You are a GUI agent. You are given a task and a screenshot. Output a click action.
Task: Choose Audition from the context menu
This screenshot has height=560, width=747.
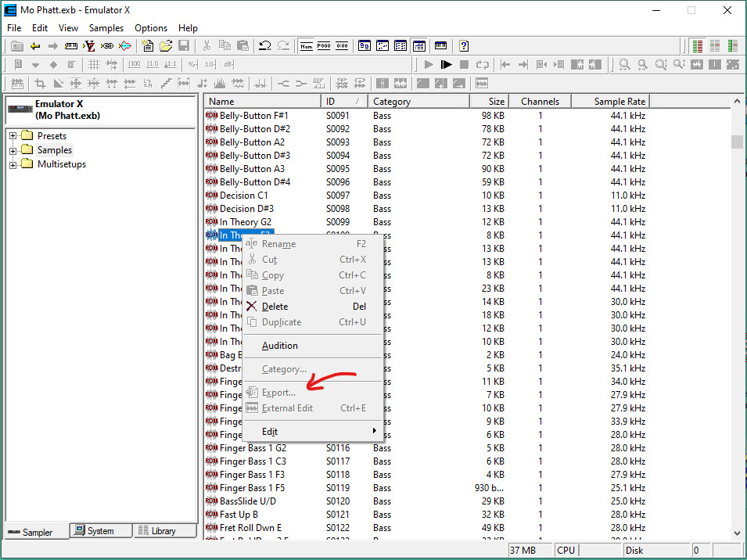(279, 346)
